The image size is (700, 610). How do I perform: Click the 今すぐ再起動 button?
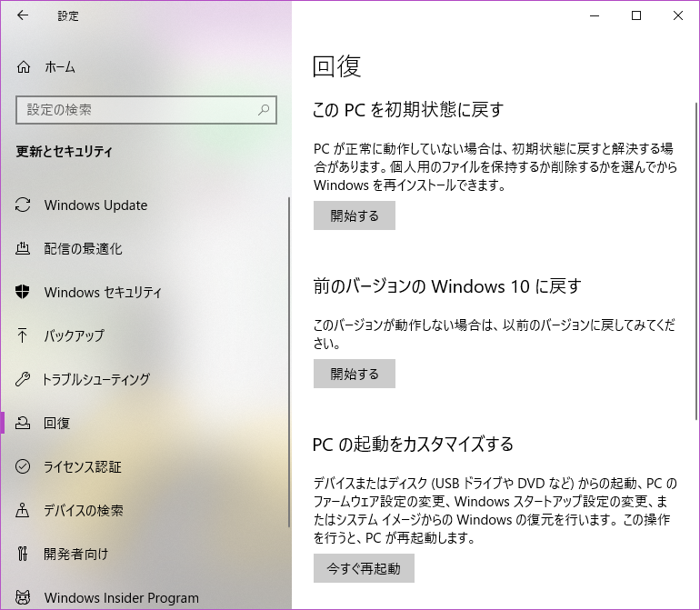(x=364, y=569)
